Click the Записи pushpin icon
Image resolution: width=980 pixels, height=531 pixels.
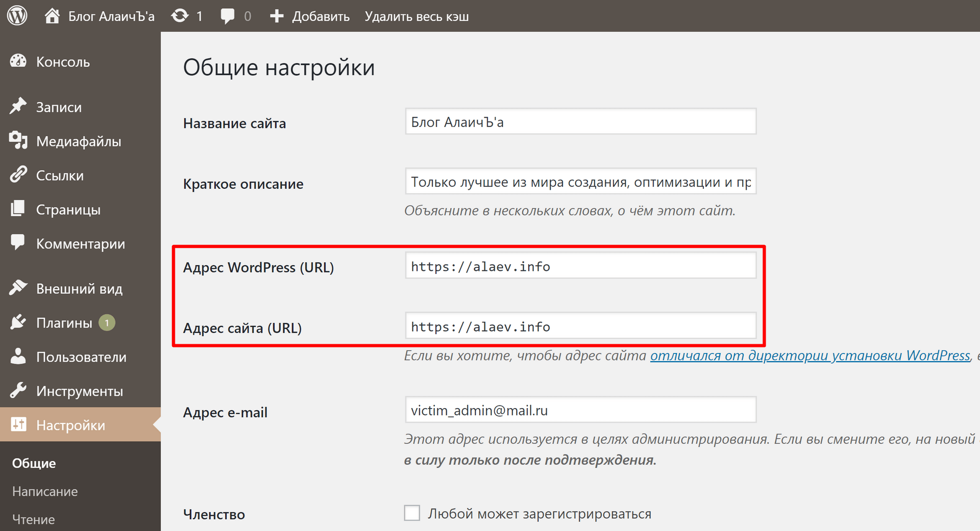(x=18, y=107)
